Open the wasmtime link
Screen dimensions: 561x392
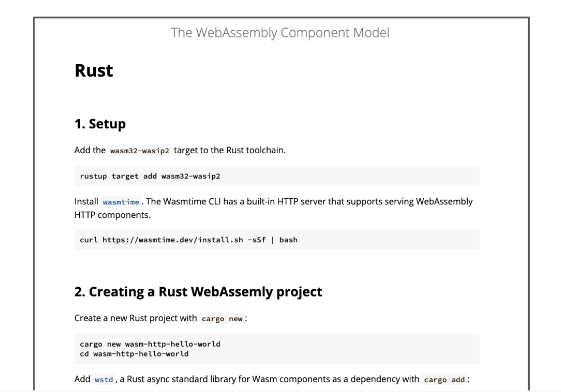tap(121, 202)
